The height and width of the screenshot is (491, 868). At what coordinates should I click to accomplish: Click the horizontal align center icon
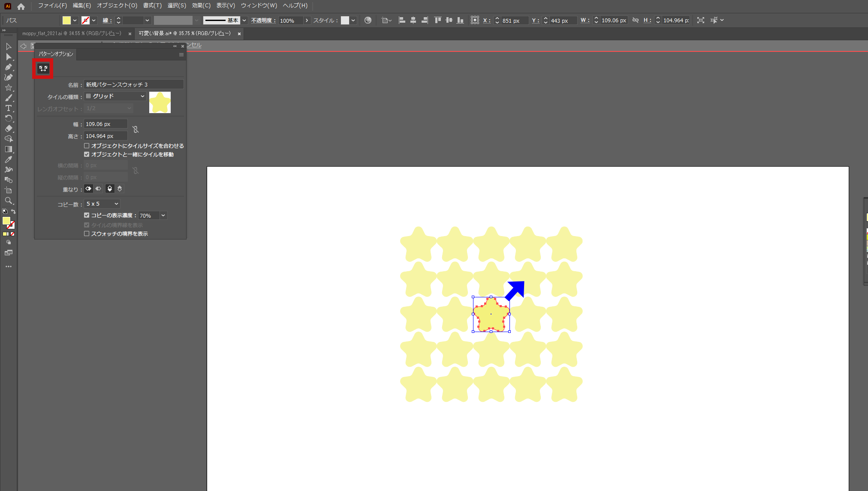(x=413, y=20)
